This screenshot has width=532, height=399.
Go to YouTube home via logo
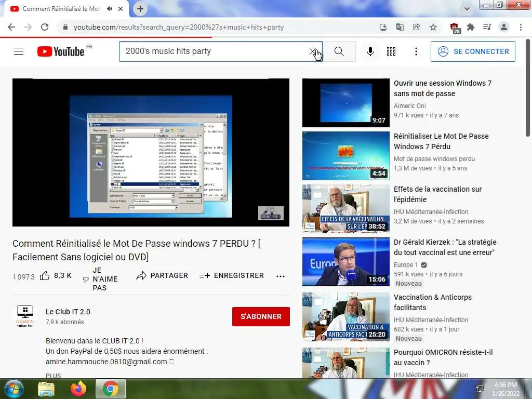pos(61,51)
